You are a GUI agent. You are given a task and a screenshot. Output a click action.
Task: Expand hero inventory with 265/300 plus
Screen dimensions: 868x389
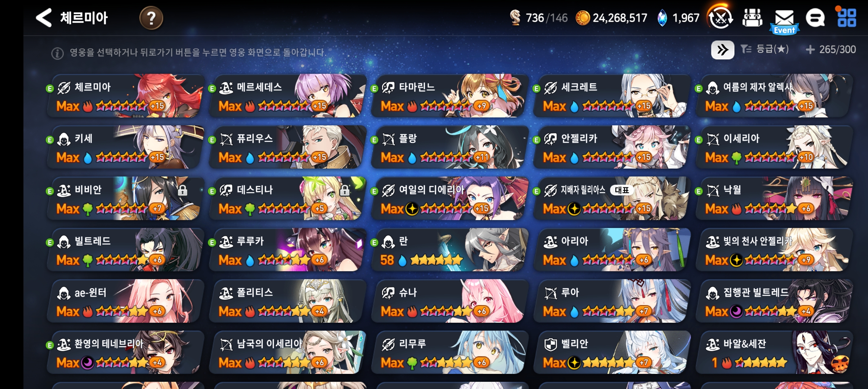point(831,49)
